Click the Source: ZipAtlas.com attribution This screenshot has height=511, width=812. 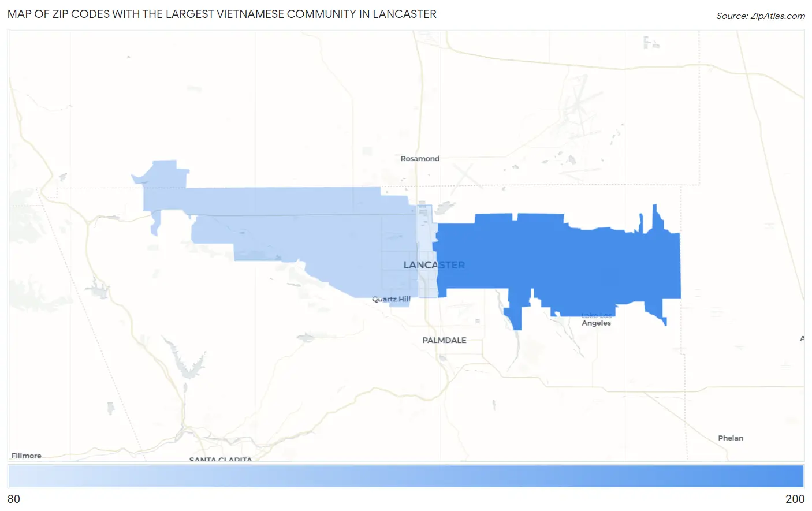(761, 16)
